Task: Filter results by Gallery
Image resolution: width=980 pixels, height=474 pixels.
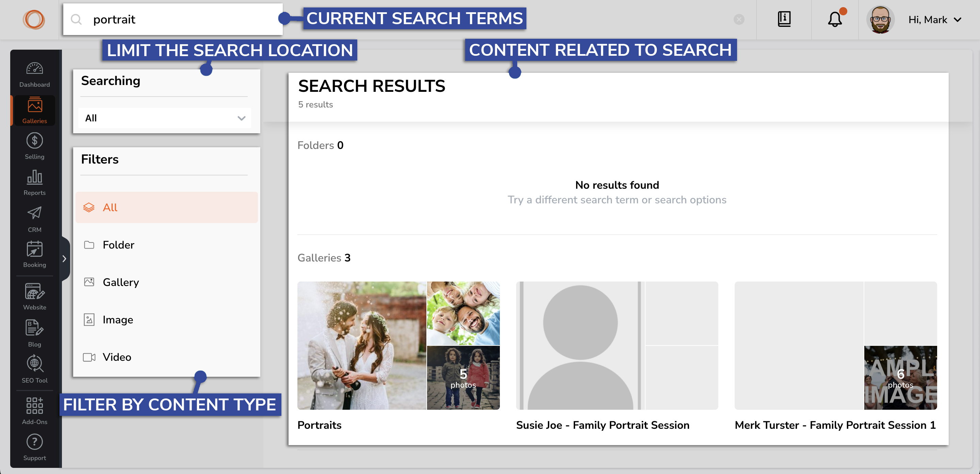Action: click(120, 282)
